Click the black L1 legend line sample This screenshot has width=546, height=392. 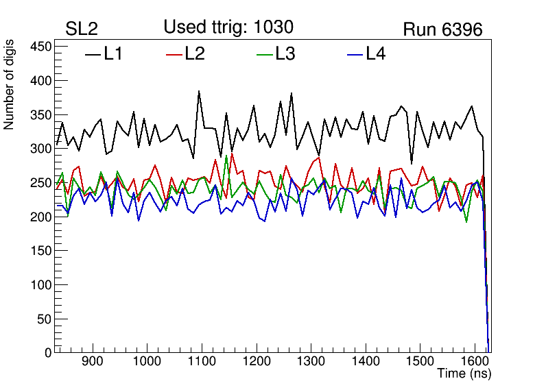[93, 53]
